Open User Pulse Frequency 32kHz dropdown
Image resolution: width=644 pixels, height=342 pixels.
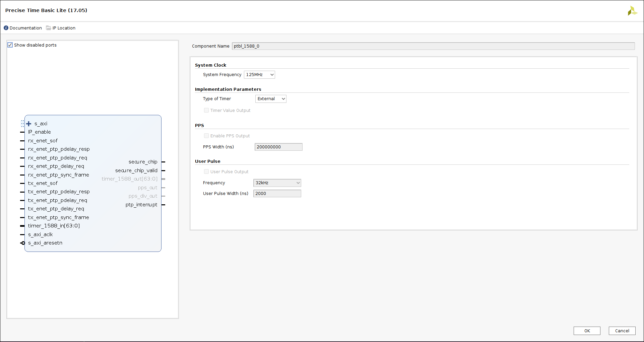click(x=277, y=183)
